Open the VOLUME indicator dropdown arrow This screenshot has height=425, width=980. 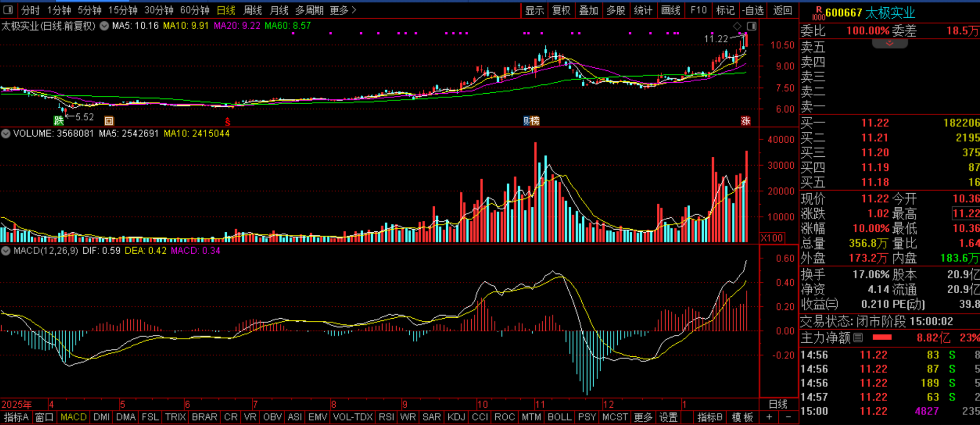pos(6,133)
